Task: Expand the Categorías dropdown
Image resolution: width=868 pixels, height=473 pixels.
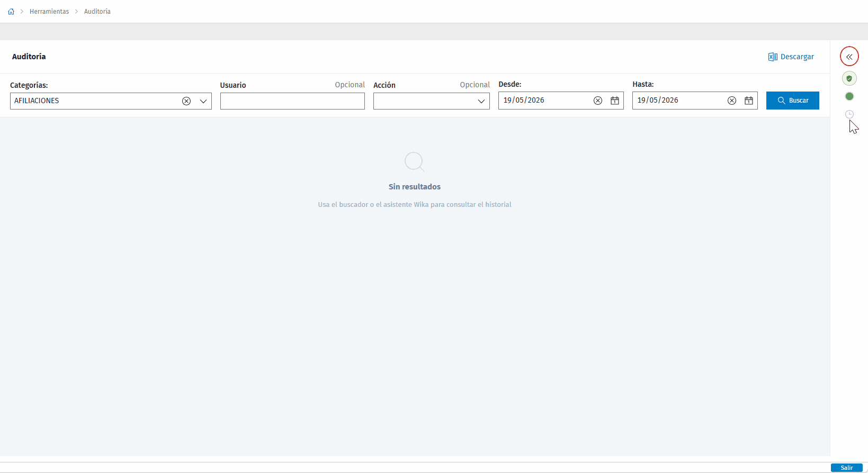Action: tap(203, 101)
